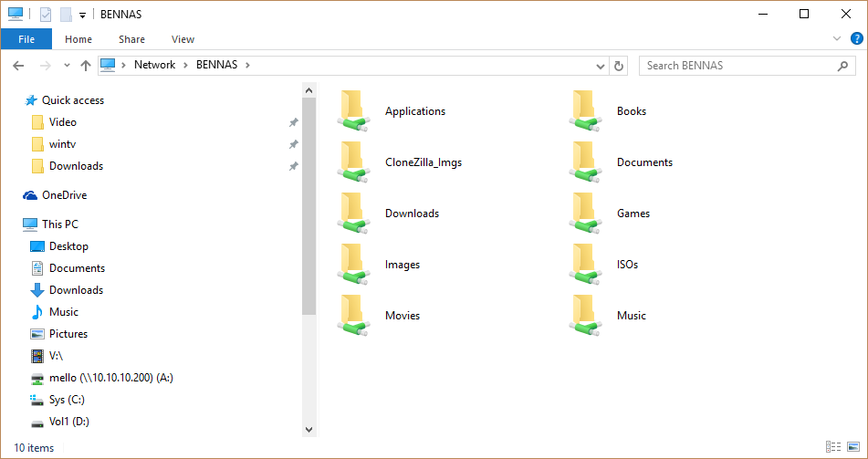Go back to previous location
The width and height of the screenshot is (868, 459).
tap(18, 66)
